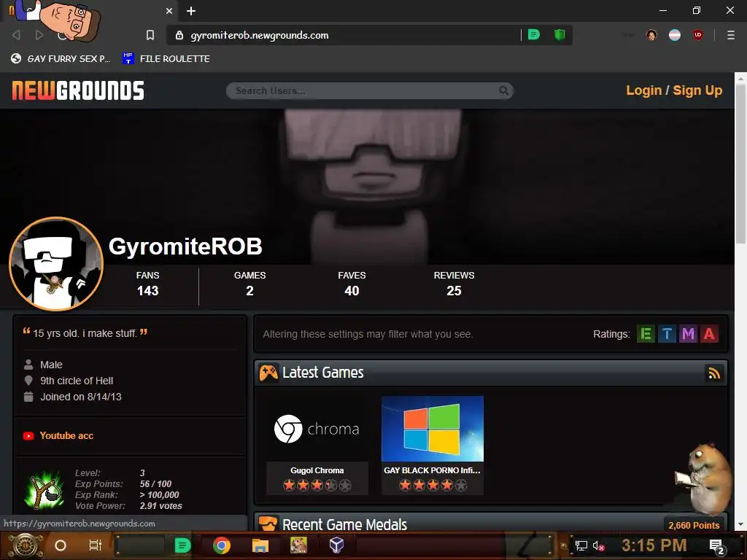Open the FILE ROULETTE bookmark

coord(166,58)
